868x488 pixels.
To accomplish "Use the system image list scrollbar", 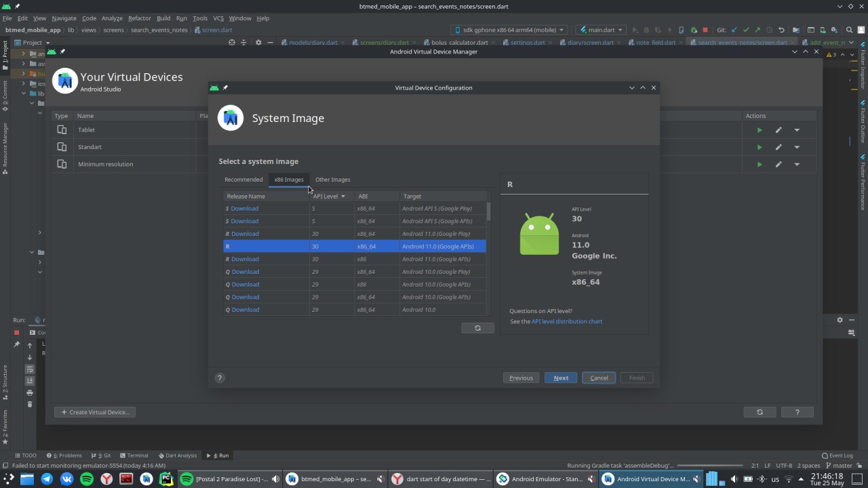I will 488,211.
